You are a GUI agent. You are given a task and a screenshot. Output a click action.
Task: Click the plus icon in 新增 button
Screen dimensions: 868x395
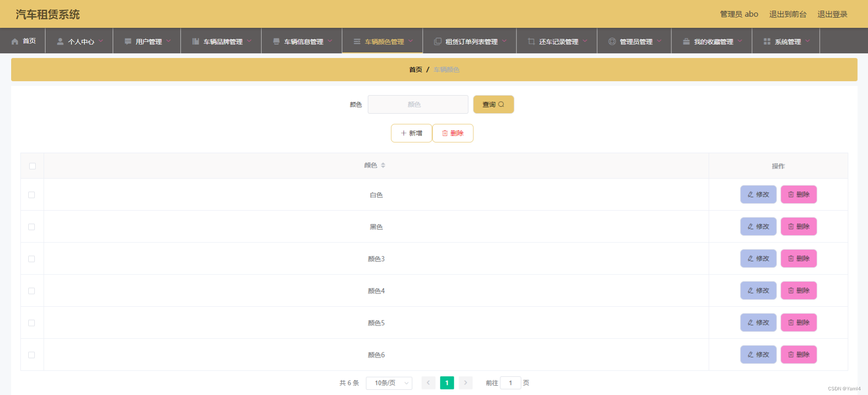pos(404,133)
